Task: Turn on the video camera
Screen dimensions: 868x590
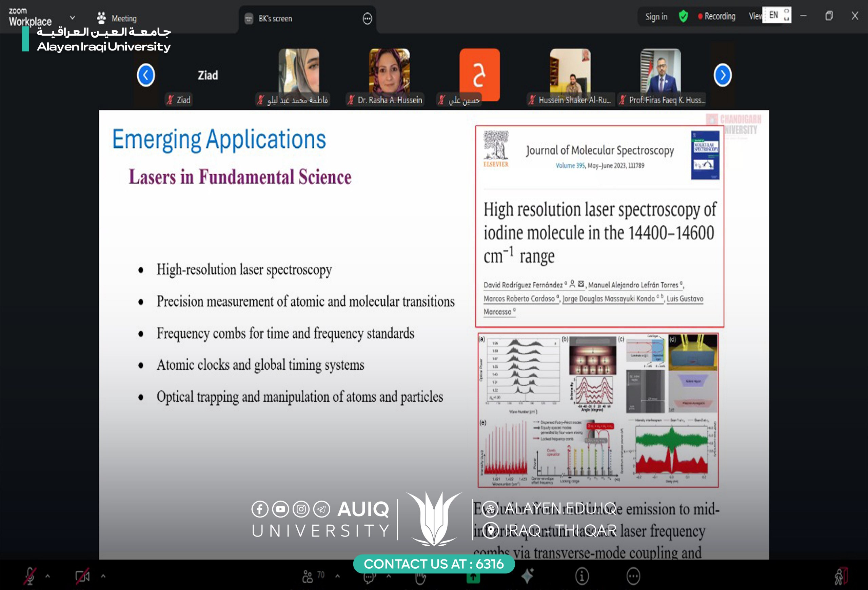Action: click(82, 576)
